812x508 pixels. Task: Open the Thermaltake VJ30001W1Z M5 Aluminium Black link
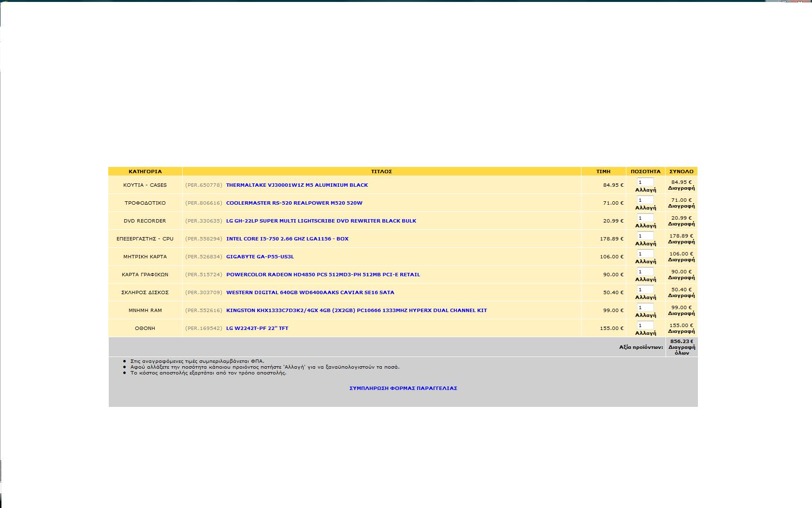pyautogui.click(x=297, y=185)
